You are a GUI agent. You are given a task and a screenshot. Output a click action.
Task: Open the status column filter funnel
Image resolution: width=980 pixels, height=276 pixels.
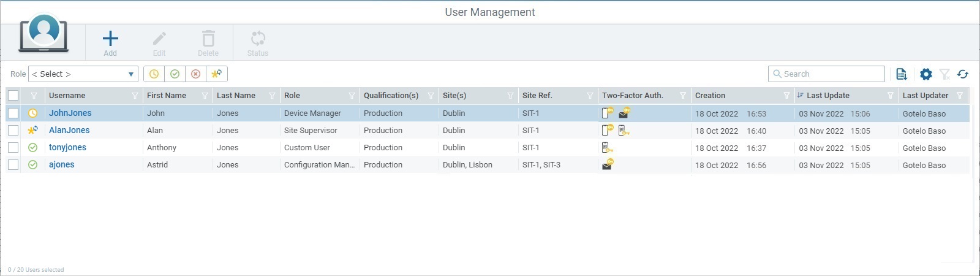pos(34,96)
